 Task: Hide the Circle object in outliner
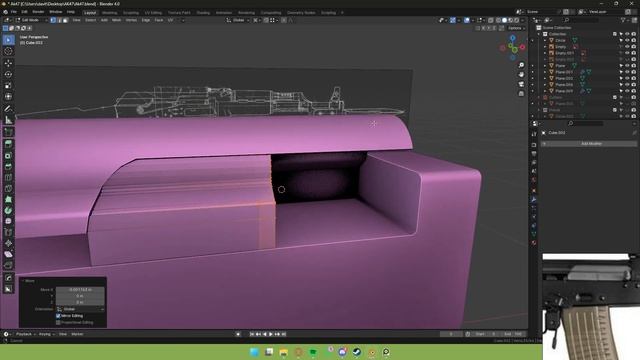point(627,40)
